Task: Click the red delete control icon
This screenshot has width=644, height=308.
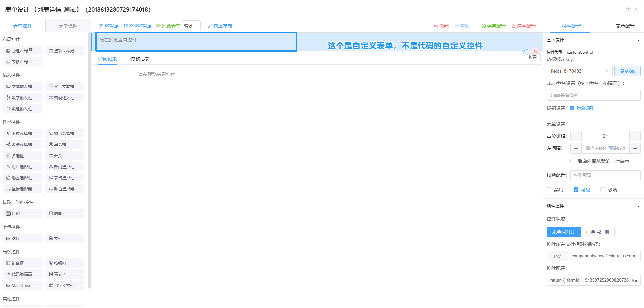Action: (536, 51)
